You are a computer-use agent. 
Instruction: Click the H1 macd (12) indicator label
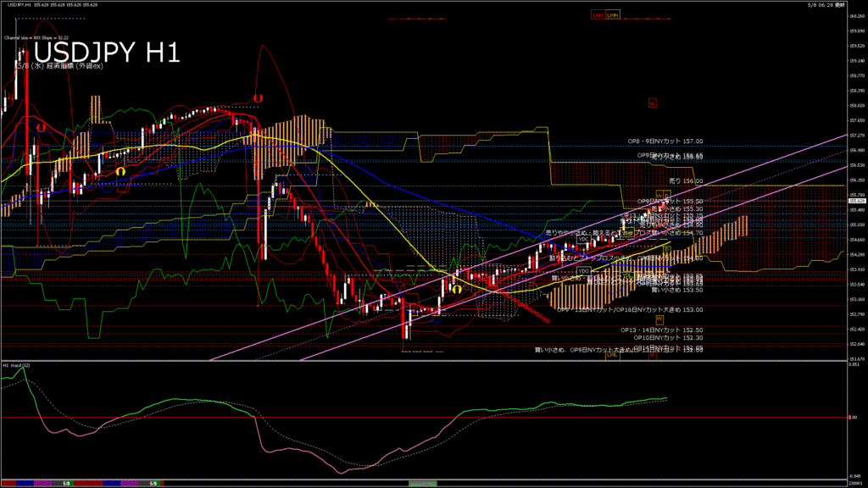pos(17,365)
